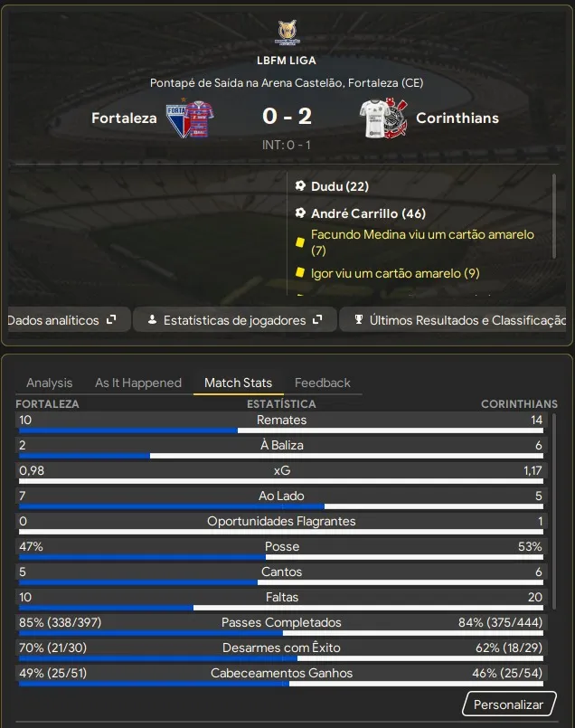Open the Estatísticas de jogadores pop-out icon
The height and width of the screenshot is (728, 575).
click(x=317, y=319)
